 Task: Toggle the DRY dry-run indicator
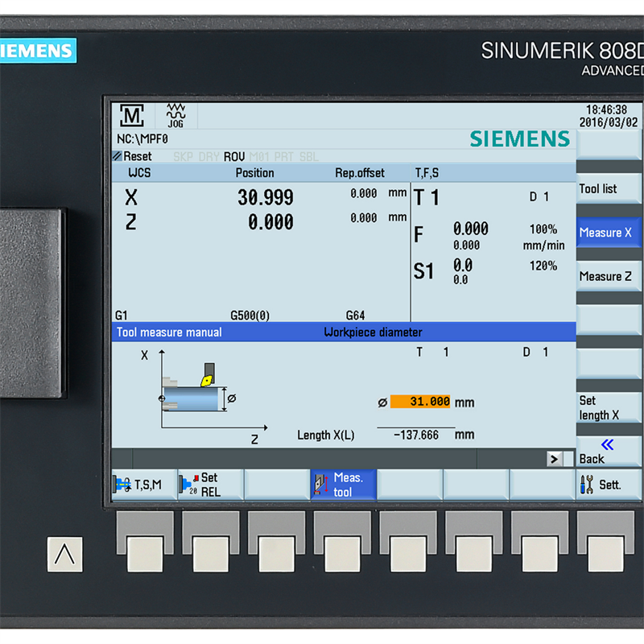point(208,156)
